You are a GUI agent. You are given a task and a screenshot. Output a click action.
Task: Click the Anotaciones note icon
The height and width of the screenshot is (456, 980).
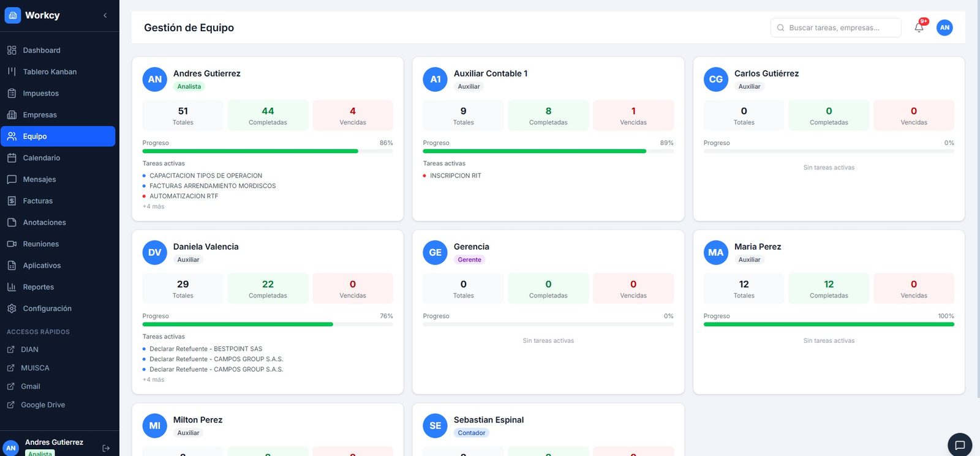(12, 222)
